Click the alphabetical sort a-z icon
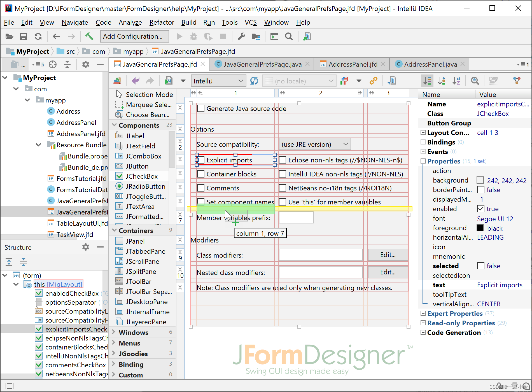 [456, 81]
